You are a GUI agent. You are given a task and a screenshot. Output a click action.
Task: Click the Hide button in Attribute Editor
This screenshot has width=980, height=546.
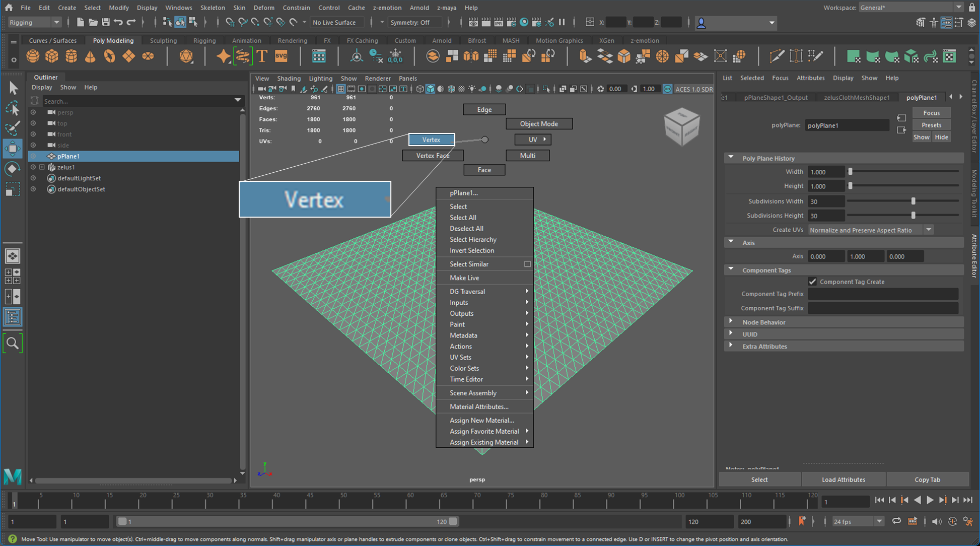click(x=941, y=137)
